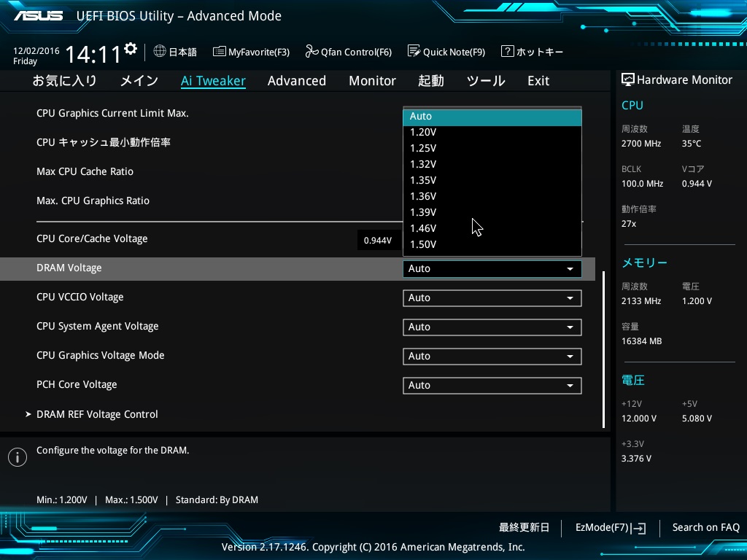Select the CPU キャッシュ最小動作倍率 row
Screen dimensions: 747x560
point(104,142)
